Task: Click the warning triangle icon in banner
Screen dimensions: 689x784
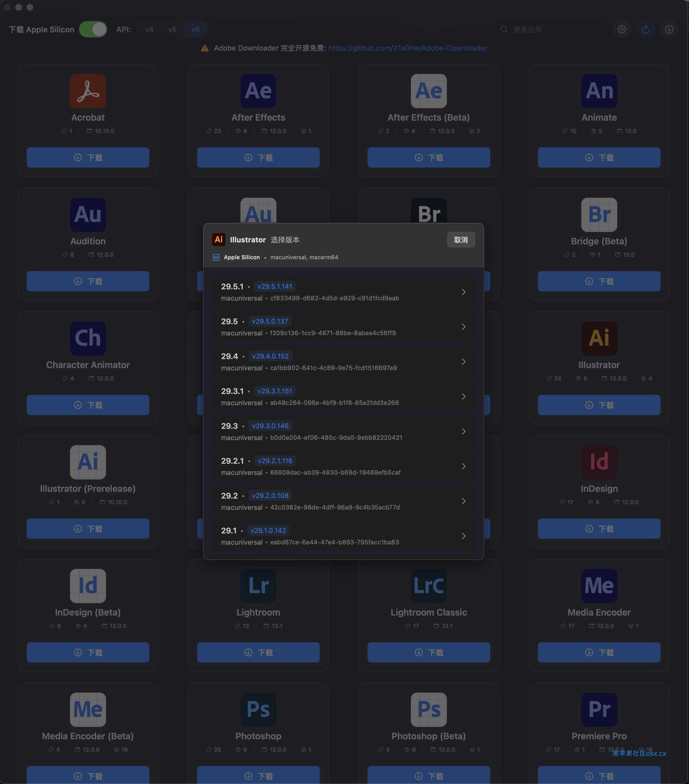Action: click(205, 48)
